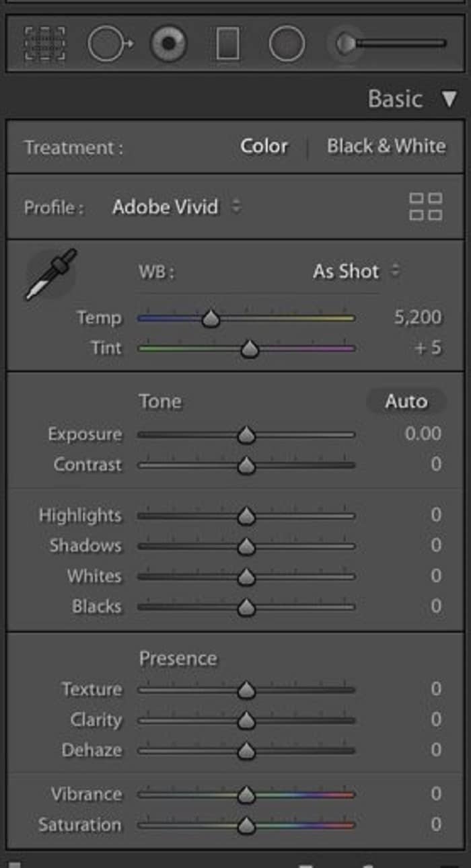Click the Auto tone button
Screen dimensions: 471x868
[406, 401]
